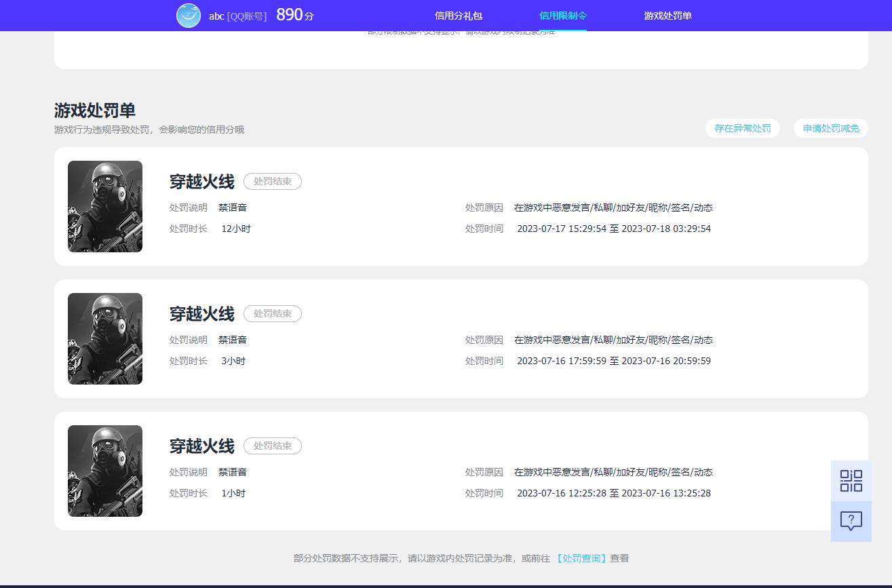Screen dimensions: 892x588
Task: Click the 穿越火线 game icon on first penalty card
Action: tap(104, 206)
